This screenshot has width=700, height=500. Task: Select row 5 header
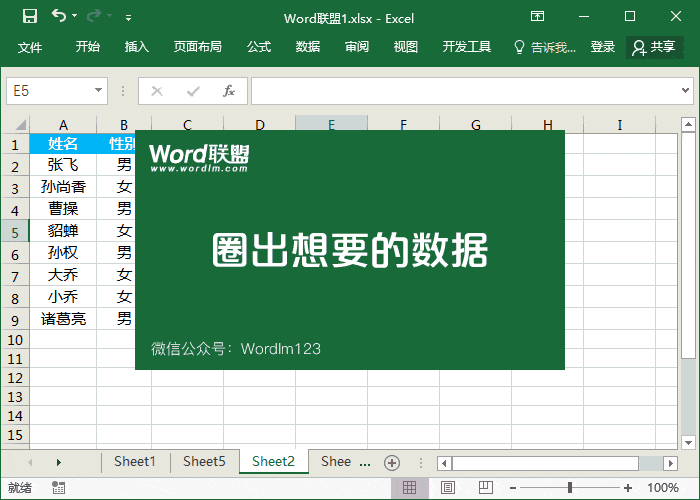pyautogui.click(x=15, y=232)
